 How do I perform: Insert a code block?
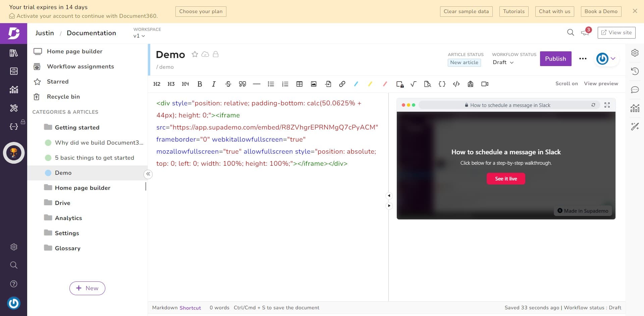pos(456,84)
